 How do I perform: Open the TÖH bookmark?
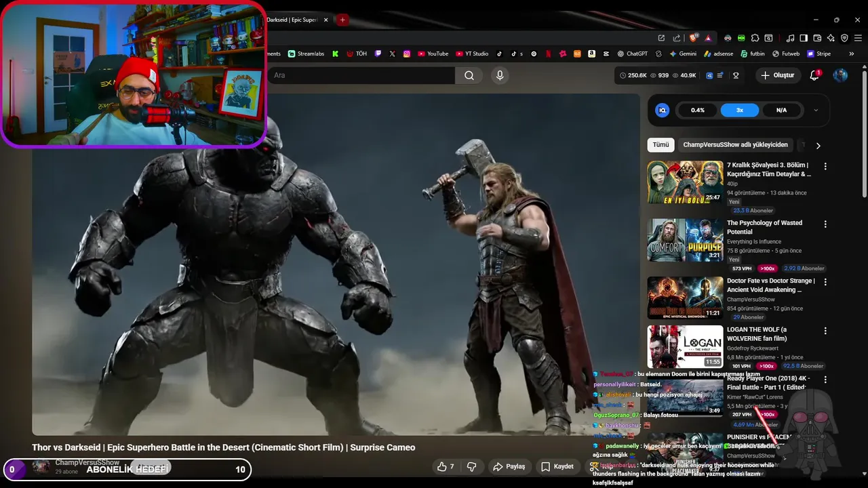(357, 54)
